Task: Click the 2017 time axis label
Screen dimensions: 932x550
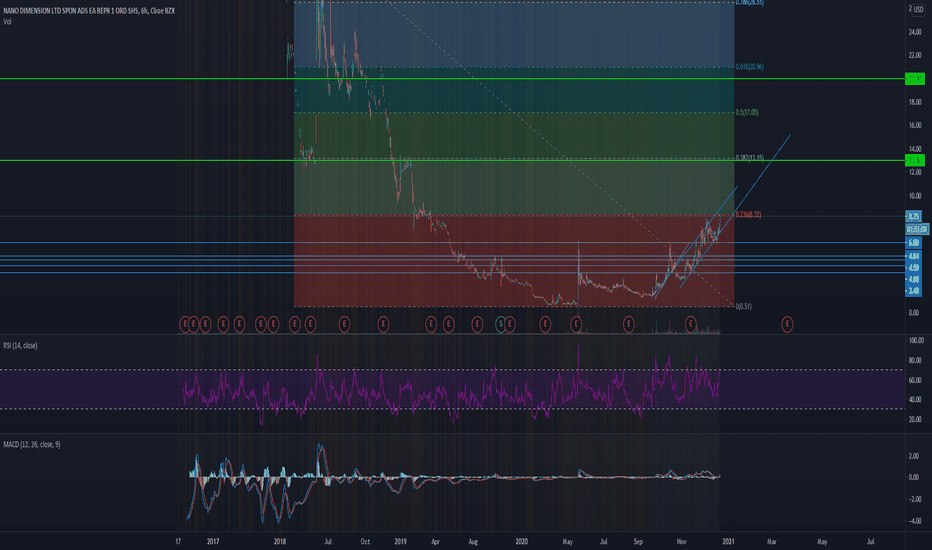Action: 213,542
